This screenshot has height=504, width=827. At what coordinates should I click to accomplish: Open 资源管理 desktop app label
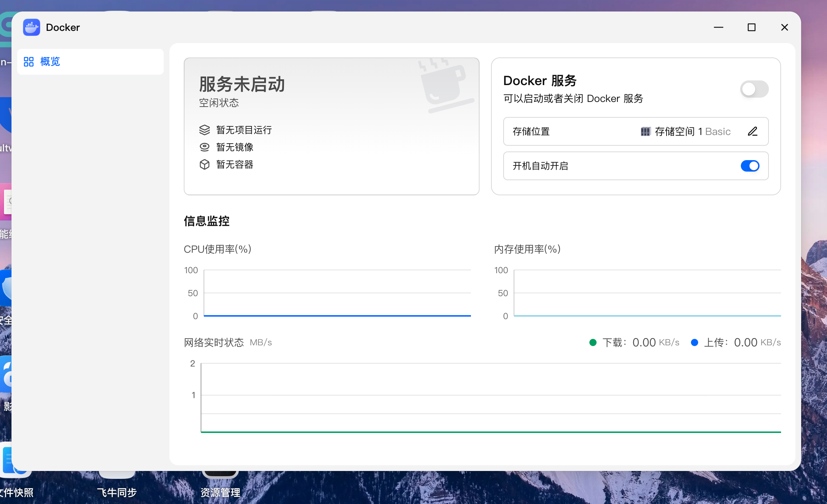(x=220, y=493)
